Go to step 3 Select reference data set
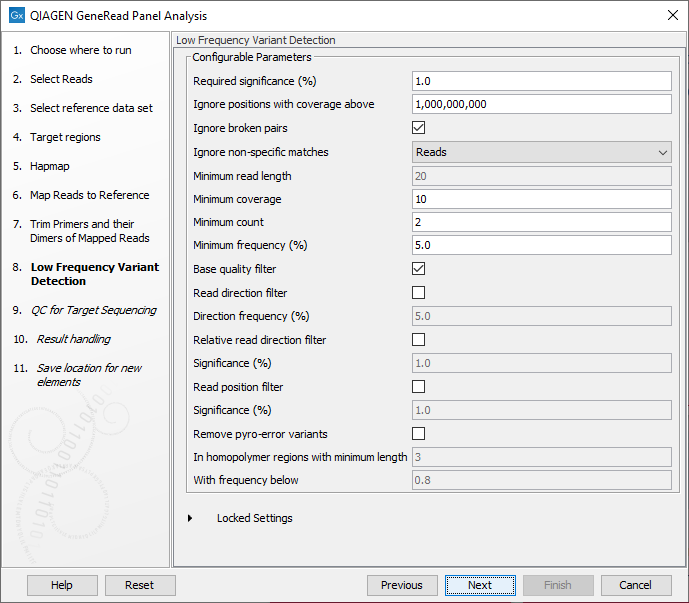Viewport: 689px width, 603px height. click(91, 108)
